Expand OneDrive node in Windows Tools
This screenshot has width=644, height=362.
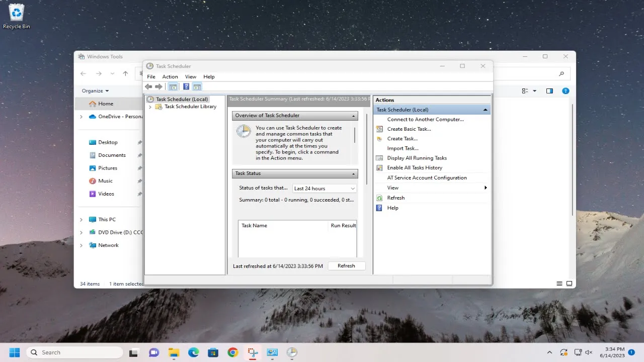click(x=82, y=117)
